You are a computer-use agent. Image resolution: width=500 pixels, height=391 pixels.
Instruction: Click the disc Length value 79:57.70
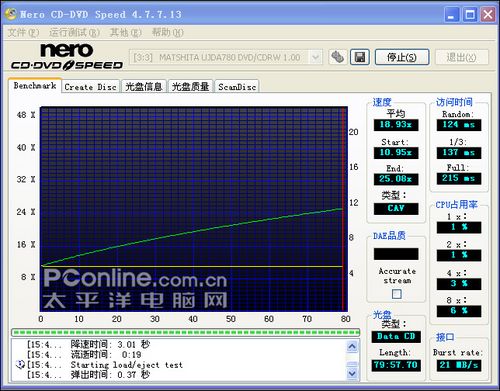click(396, 365)
